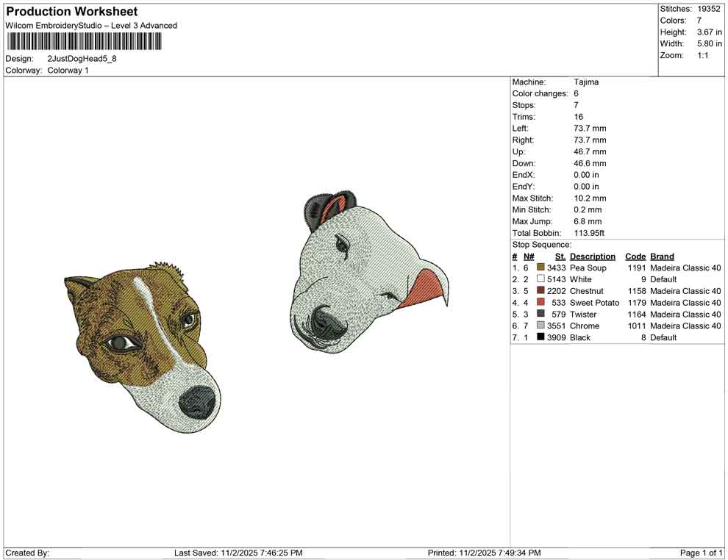This screenshot has height=560, width=728.
Task: Click the St. column header
Action: [560, 256]
